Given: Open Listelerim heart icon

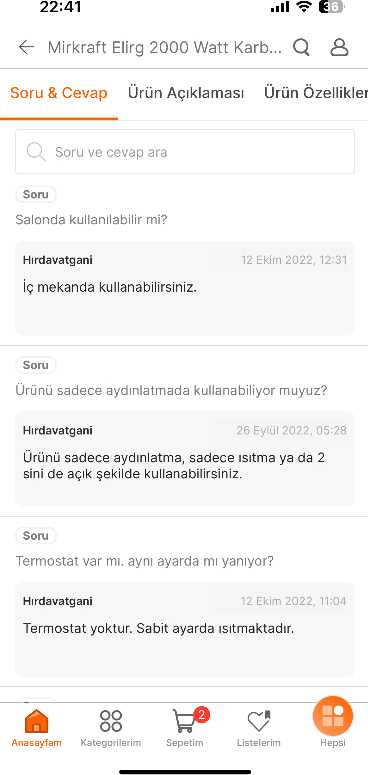Looking at the screenshot, I should tap(259, 721).
